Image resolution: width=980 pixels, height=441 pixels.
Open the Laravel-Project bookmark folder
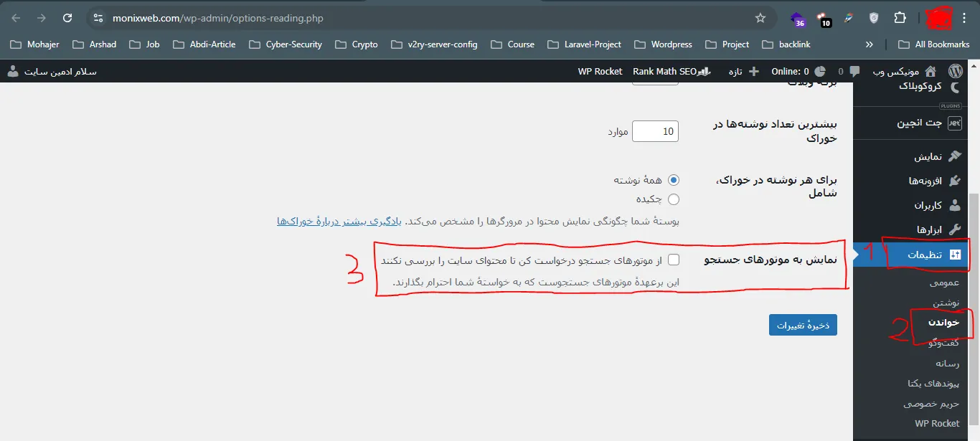coord(584,44)
